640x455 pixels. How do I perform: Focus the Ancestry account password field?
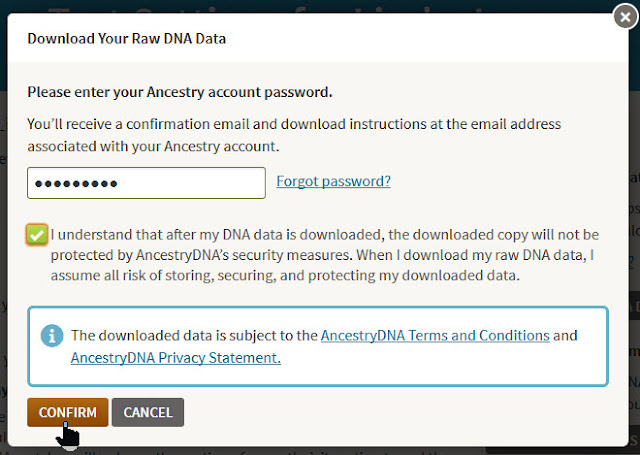coord(146,183)
